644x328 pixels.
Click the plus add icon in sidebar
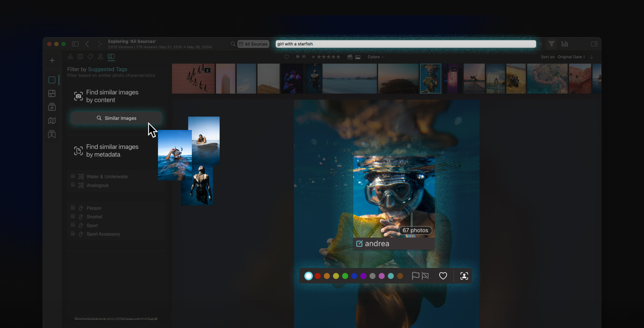click(x=52, y=61)
